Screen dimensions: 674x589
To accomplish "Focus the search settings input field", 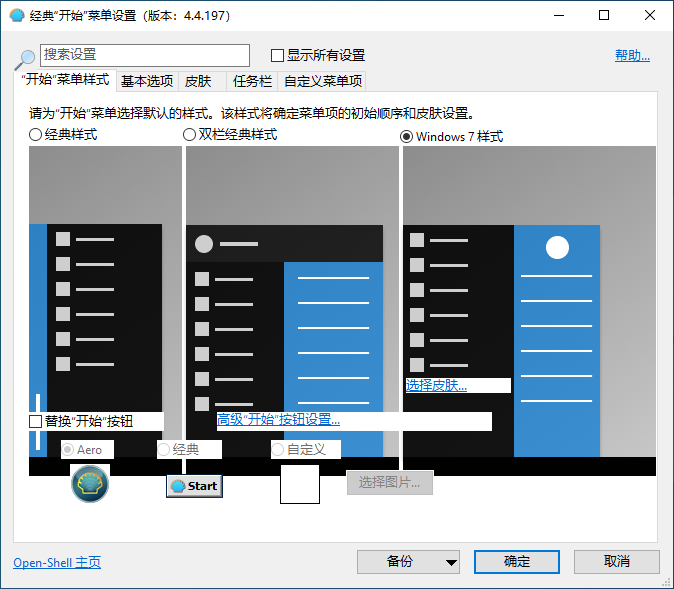I will (x=145, y=55).
